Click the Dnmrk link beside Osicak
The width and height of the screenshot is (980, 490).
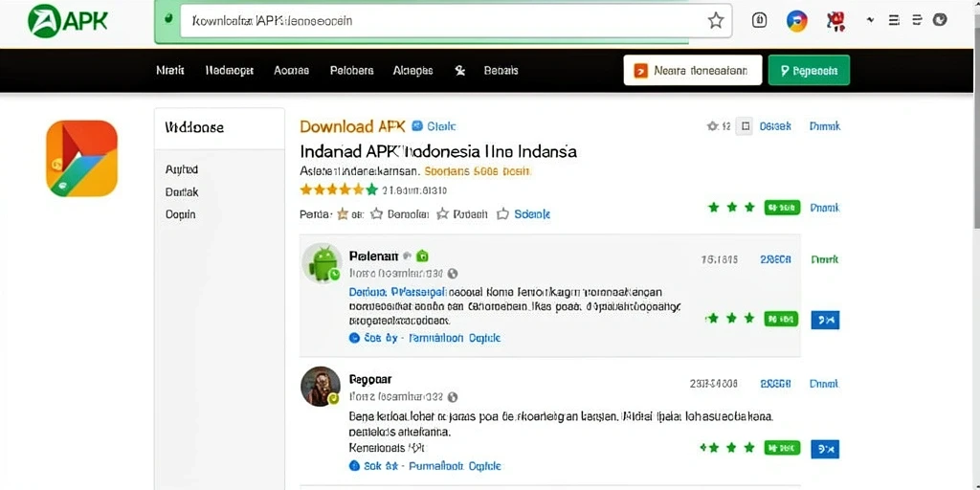tap(825, 126)
